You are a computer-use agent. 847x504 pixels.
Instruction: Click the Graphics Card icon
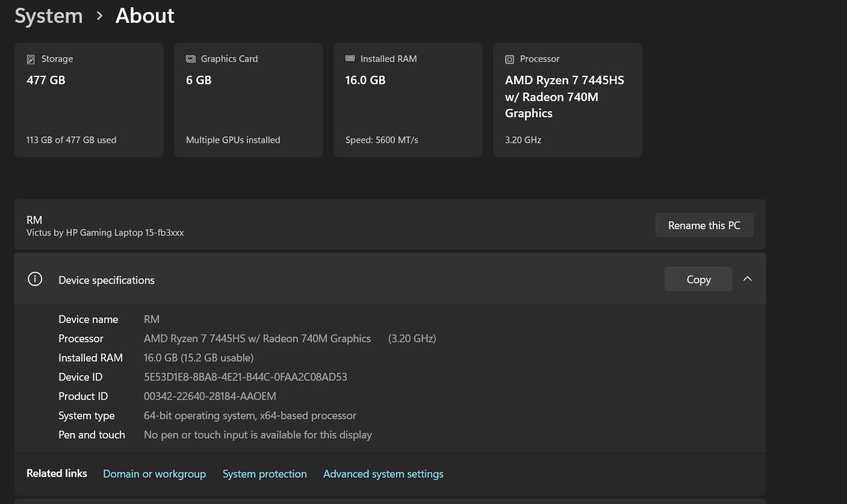coord(191,59)
